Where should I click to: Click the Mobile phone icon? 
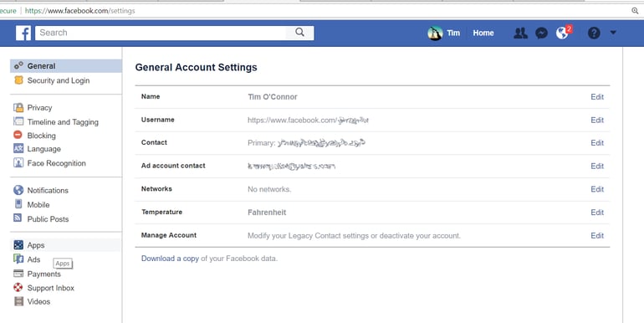click(x=18, y=204)
